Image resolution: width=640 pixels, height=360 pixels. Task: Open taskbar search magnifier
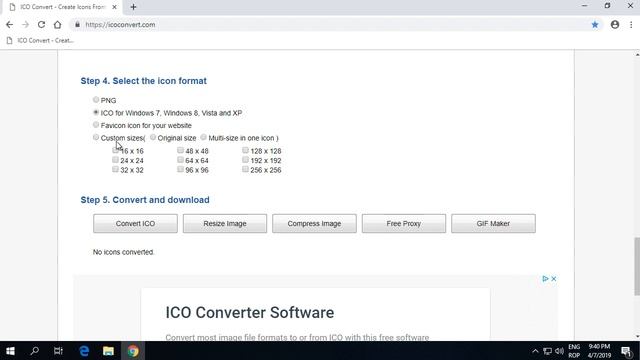tap(35, 351)
